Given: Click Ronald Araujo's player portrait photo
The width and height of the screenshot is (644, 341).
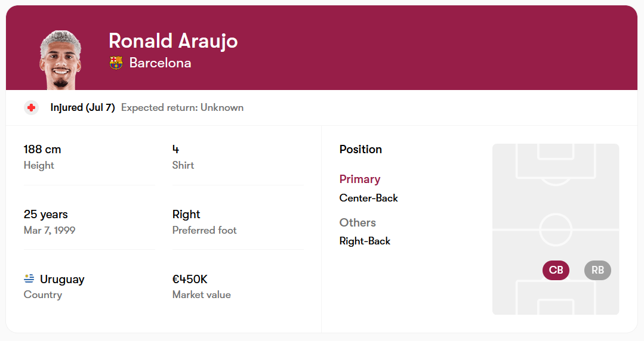Looking at the screenshot, I should pos(61,60).
